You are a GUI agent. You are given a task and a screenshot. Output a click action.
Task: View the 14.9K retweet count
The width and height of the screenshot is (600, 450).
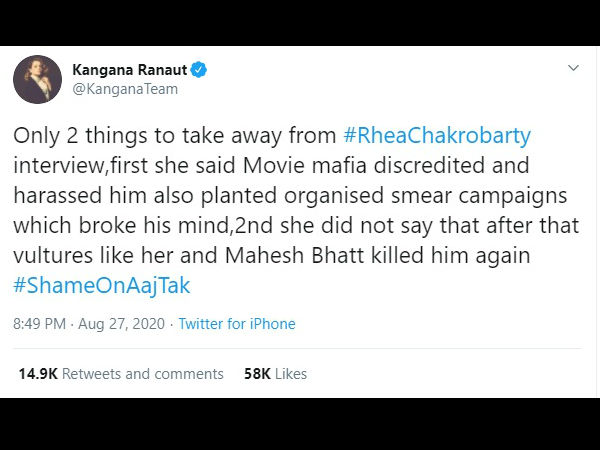point(38,374)
